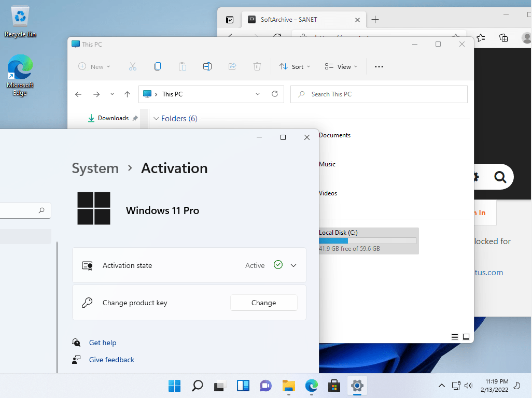Viewport: 532px width, 398px height.
Task: Click the Settings search magnifier icon
Action: tap(41, 210)
